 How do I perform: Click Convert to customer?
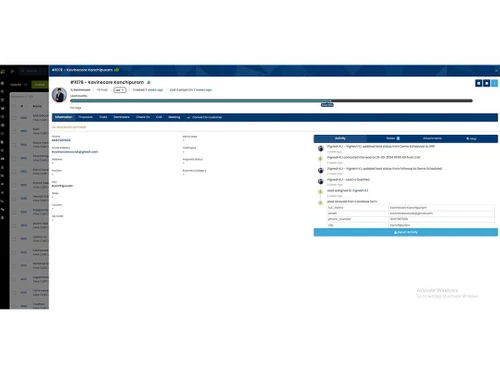click(205, 117)
